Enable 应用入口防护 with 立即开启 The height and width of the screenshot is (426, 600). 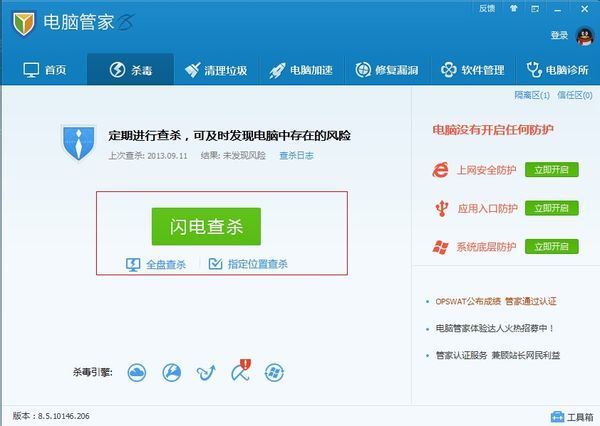click(551, 208)
